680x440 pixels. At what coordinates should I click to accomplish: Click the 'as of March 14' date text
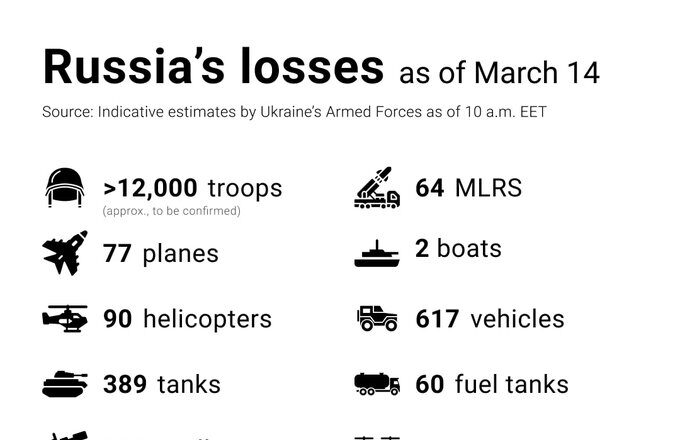coord(499,72)
